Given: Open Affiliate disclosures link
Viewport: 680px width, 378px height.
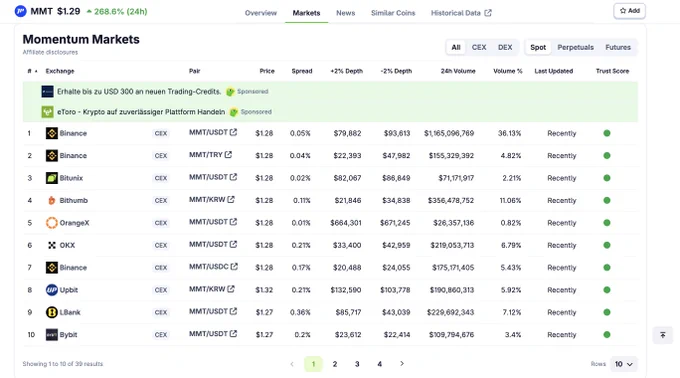Looking at the screenshot, I should click(x=50, y=52).
